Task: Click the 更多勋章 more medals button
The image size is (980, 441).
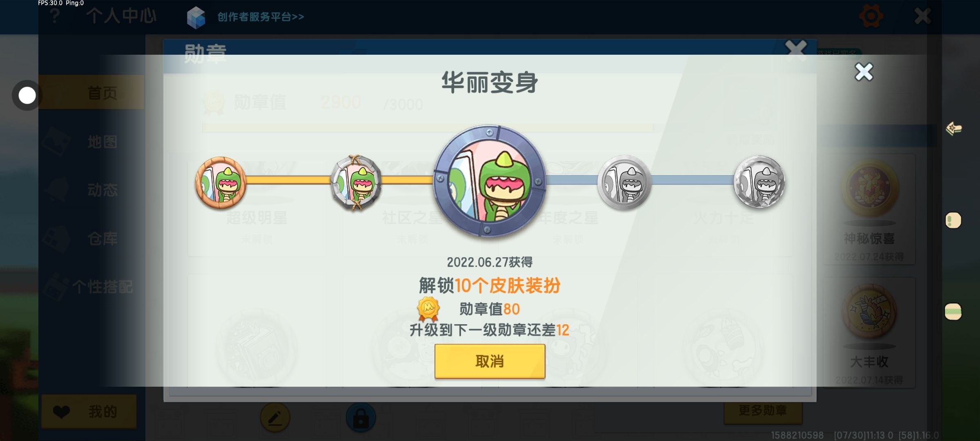Action: [x=763, y=411]
